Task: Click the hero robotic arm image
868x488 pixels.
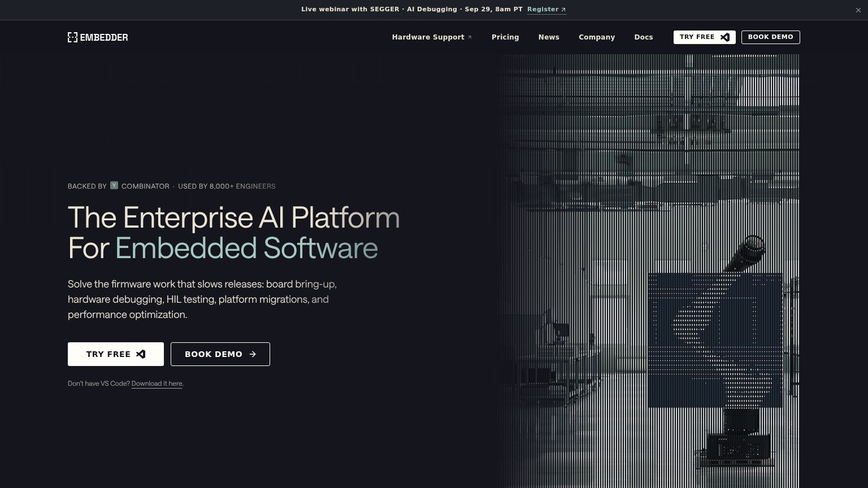Action: (649, 271)
